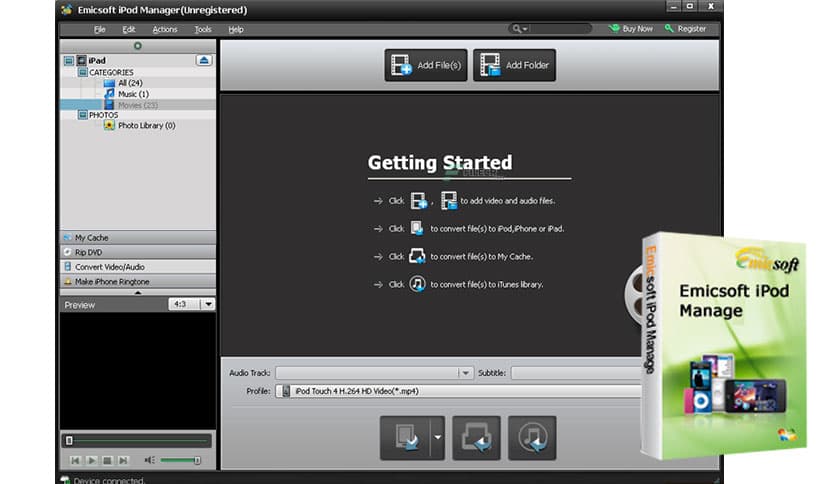Click the Register link

click(686, 29)
